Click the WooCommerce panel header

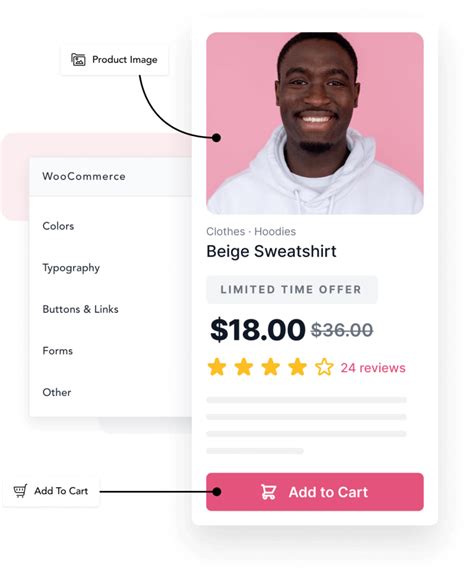111,177
